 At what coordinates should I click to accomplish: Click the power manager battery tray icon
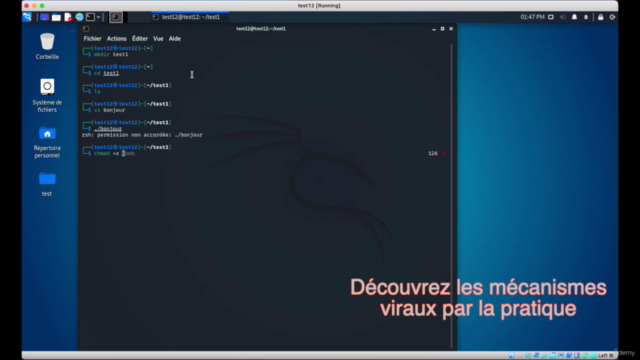coord(586,17)
